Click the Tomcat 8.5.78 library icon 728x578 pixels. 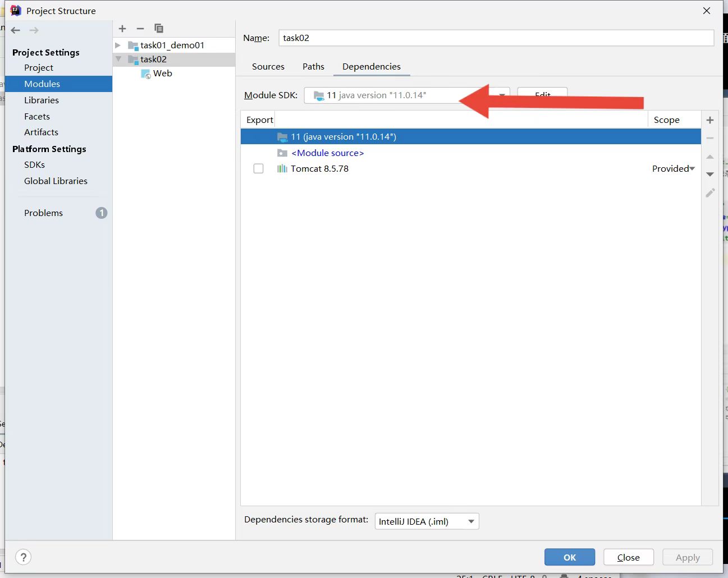coord(282,168)
